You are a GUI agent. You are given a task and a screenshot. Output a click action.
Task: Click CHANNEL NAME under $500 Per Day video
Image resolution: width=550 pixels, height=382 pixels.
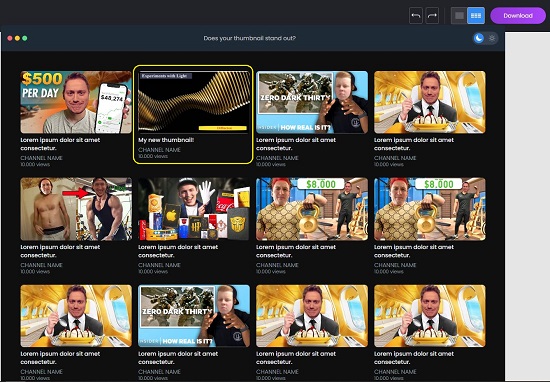coord(41,158)
